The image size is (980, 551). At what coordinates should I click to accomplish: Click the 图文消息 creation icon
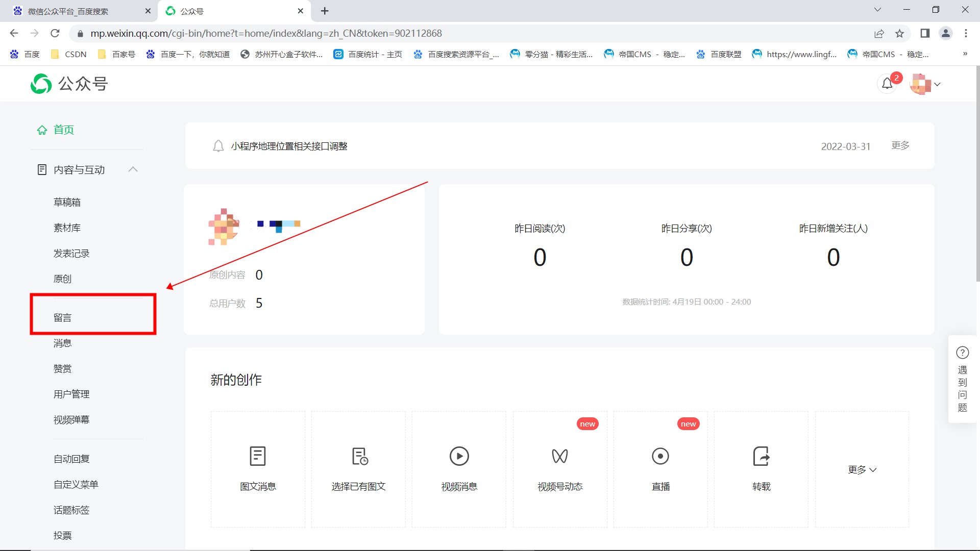[x=258, y=456]
